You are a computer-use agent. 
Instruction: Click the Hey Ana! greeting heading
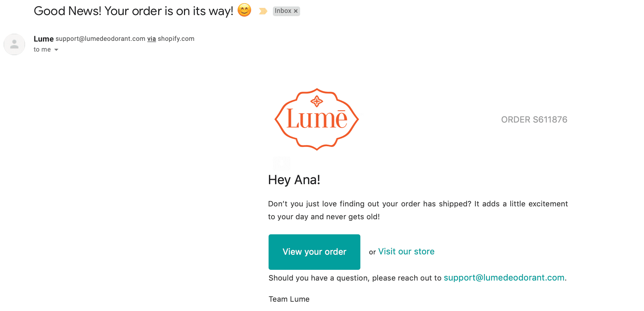point(294,180)
